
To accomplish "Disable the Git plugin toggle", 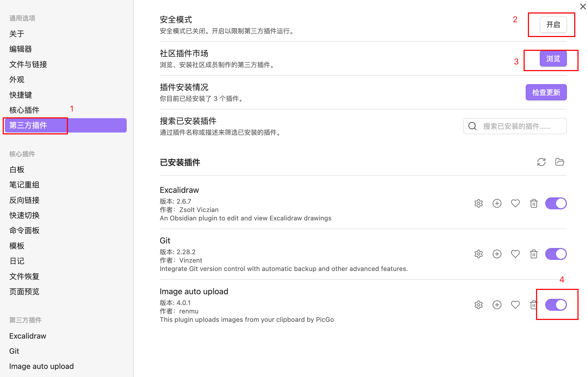I will coord(556,254).
